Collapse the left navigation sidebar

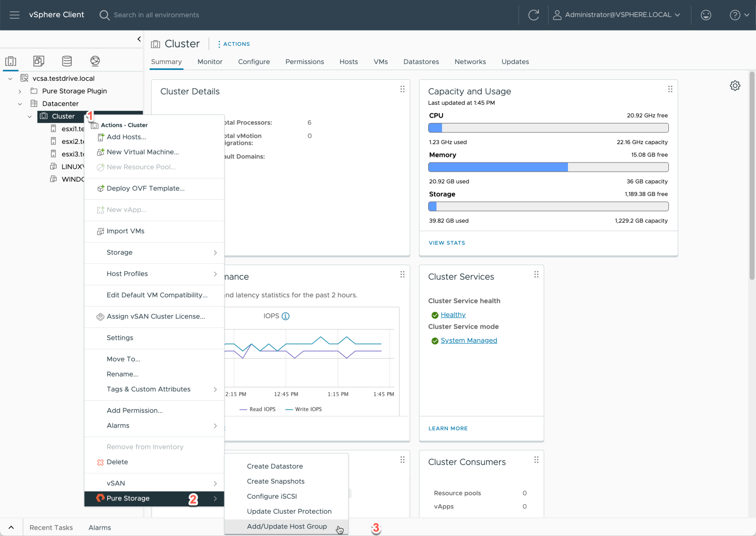pos(139,39)
